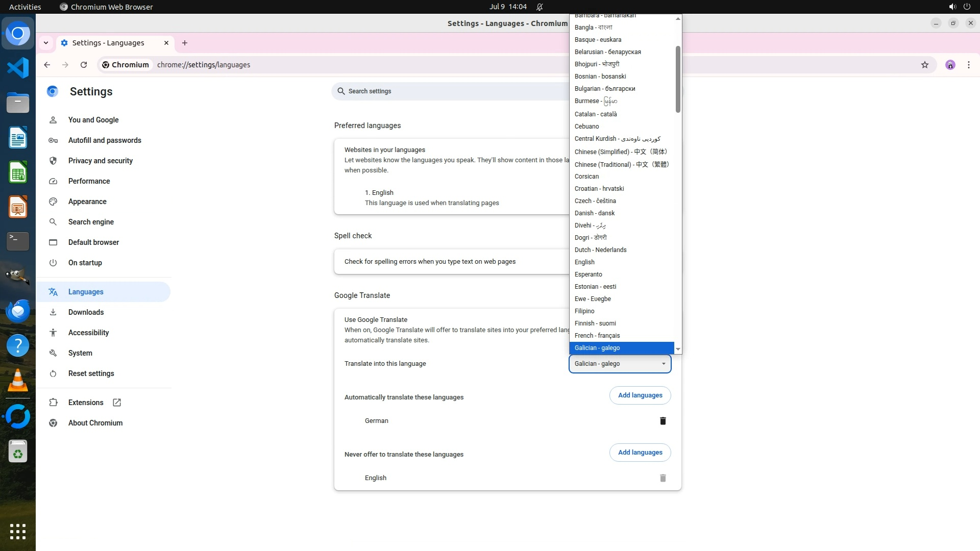
Task: Open the Downloads settings section
Action: (x=86, y=312)
